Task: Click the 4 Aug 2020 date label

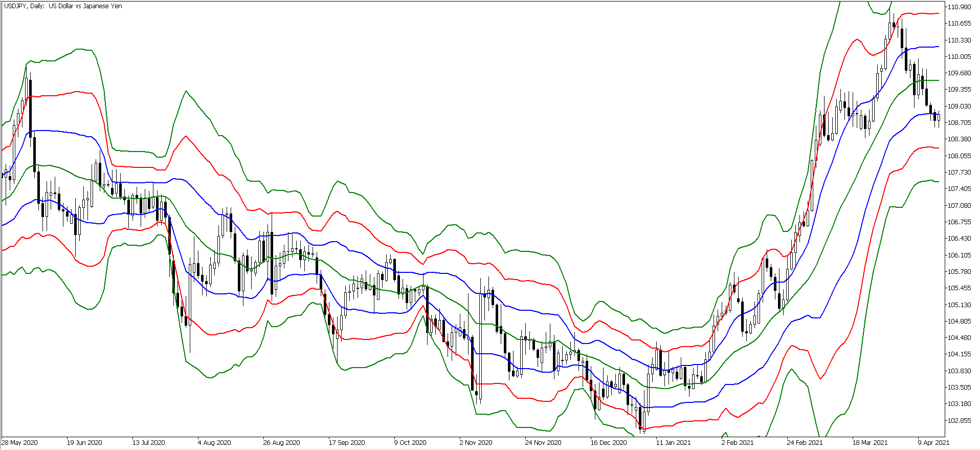Action: pos(214,443)
